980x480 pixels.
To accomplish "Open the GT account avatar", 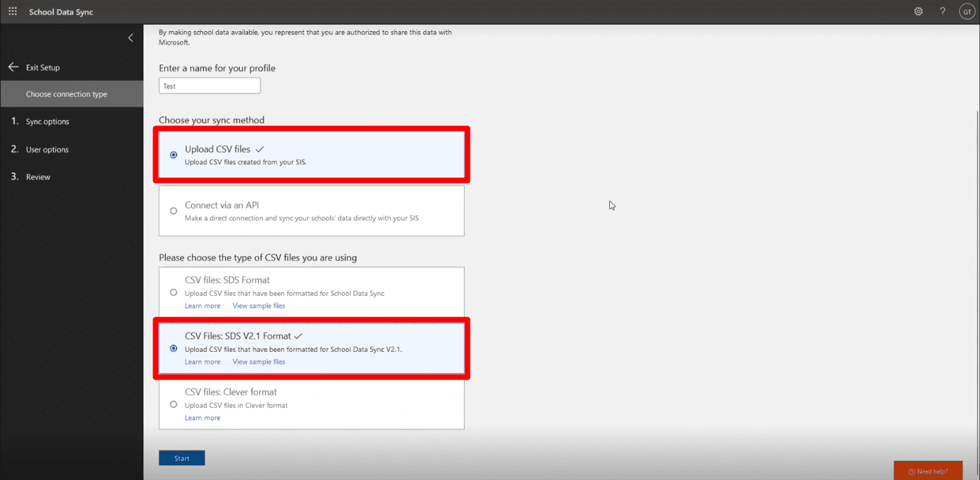I will [x=966, y=12].
